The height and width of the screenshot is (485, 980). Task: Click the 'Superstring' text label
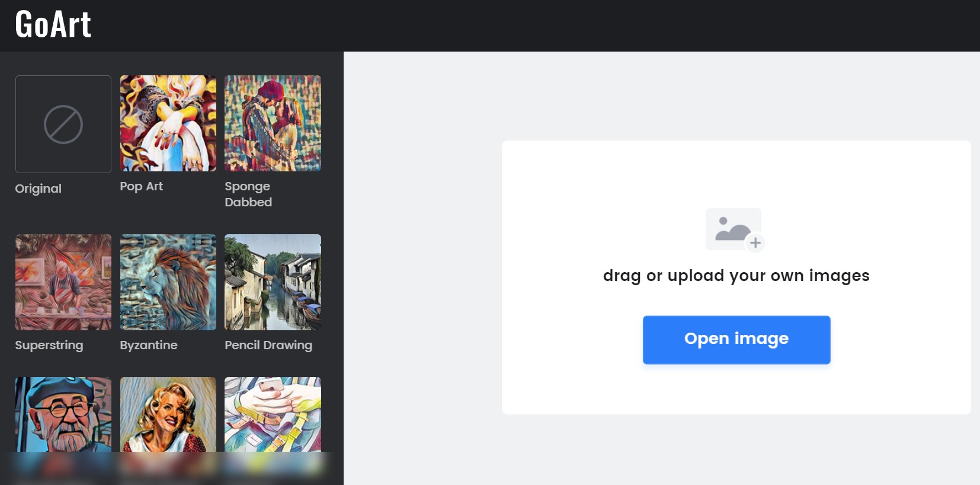[49, 345]
